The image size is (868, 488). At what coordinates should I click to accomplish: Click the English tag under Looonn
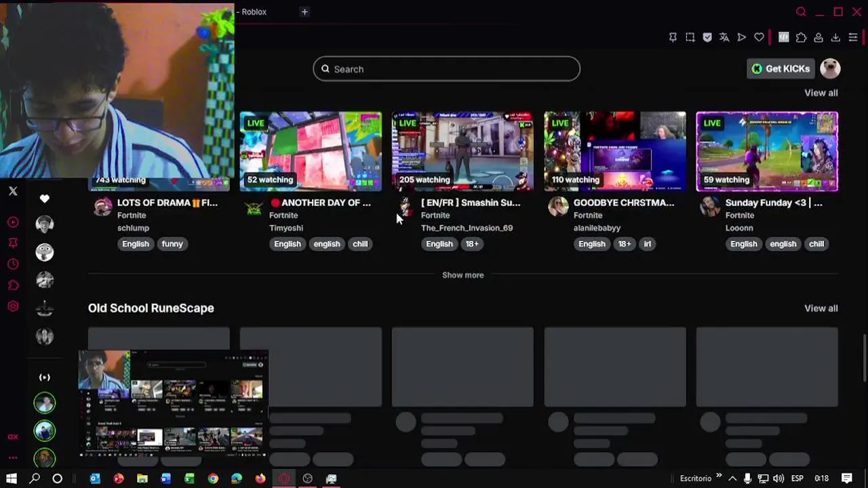click(x=744, y=244)
